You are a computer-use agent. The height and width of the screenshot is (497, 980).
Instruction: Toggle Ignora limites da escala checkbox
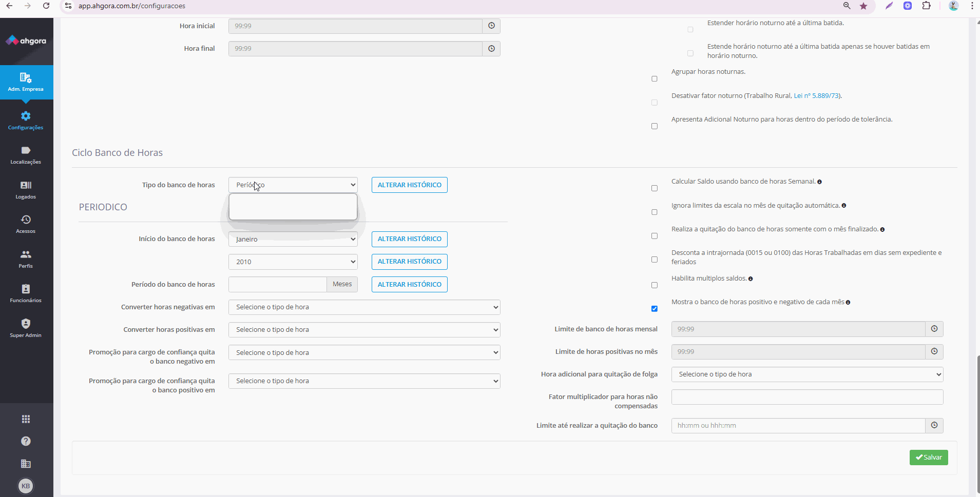pyautogui.click(x=655, y=212)
